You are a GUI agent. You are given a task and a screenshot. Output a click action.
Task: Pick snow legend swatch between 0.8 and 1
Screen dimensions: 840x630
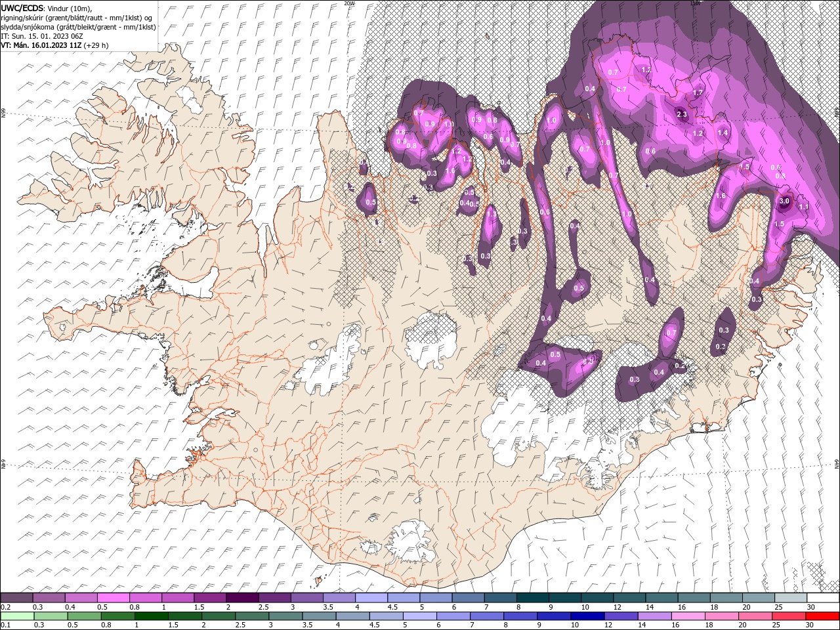pos(146,598)
